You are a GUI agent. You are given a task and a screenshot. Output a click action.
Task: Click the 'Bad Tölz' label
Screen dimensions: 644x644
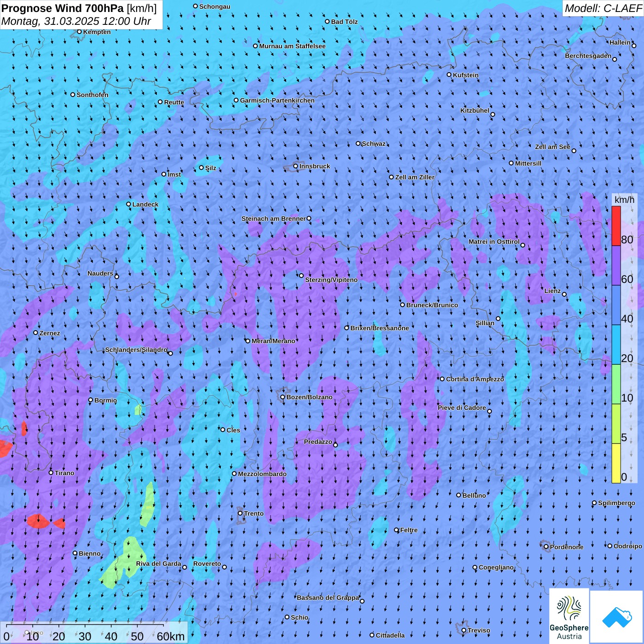(x=344, y=22)
